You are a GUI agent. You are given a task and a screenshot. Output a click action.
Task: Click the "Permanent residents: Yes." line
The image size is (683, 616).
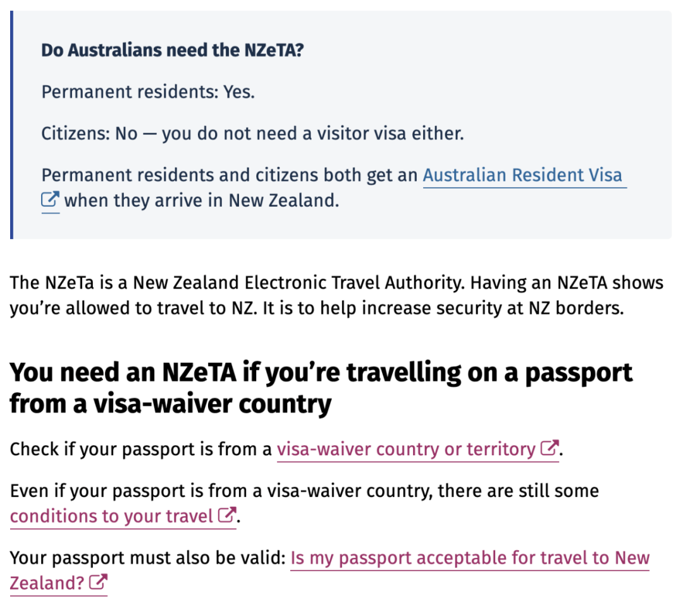147,92
